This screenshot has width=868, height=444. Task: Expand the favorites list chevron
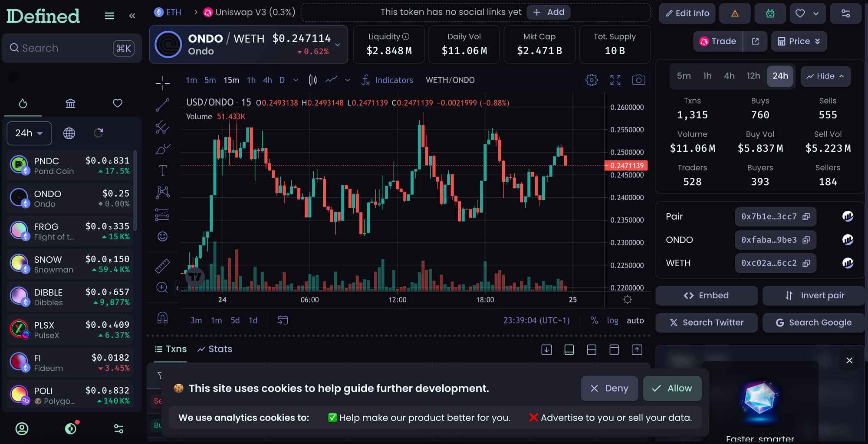click(x=816, y=13)
